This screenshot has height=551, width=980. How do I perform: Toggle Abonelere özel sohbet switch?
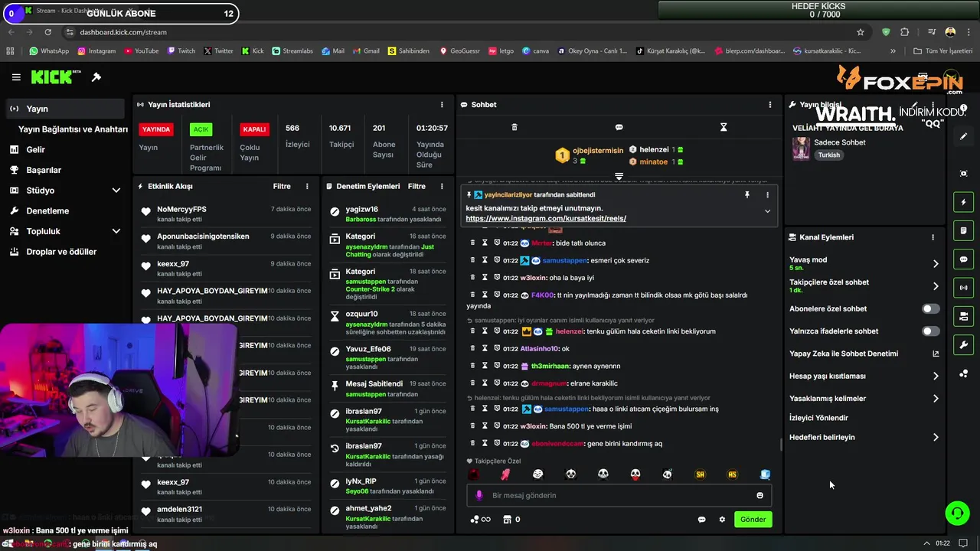pos(930,309)
